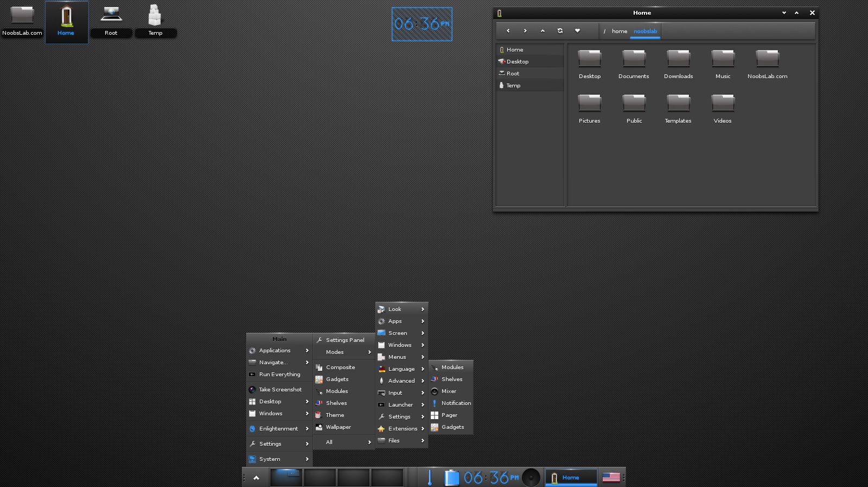Click the battery icon on the shelf

[x=451, y=477]
